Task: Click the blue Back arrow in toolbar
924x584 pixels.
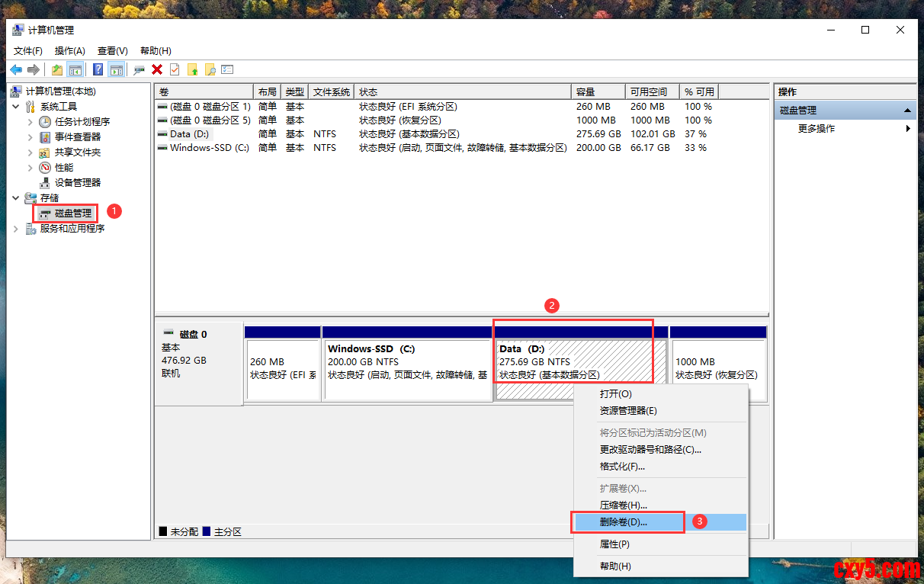Action: tap(16, 70)
